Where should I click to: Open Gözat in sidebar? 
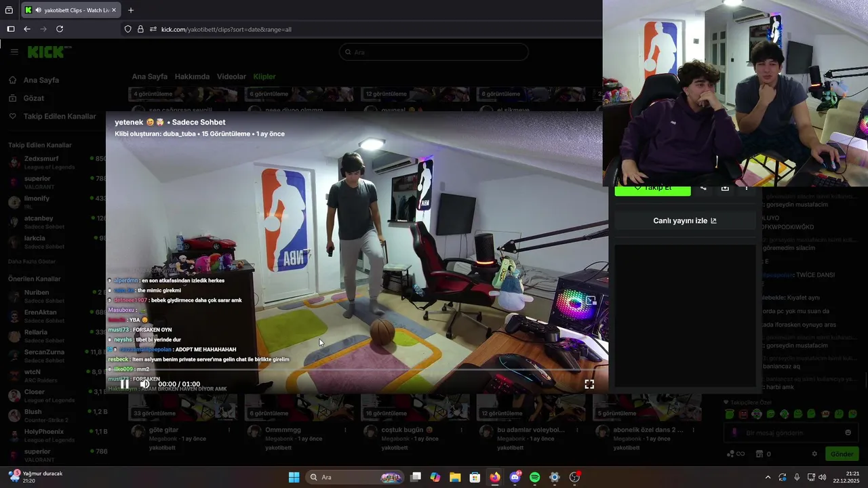[x=34, y=98]
